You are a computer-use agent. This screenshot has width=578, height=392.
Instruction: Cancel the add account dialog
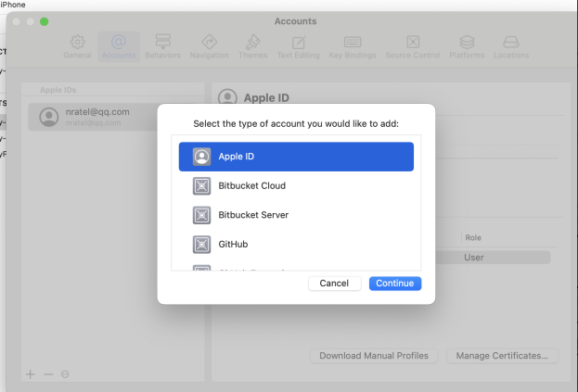pos(334,283)
